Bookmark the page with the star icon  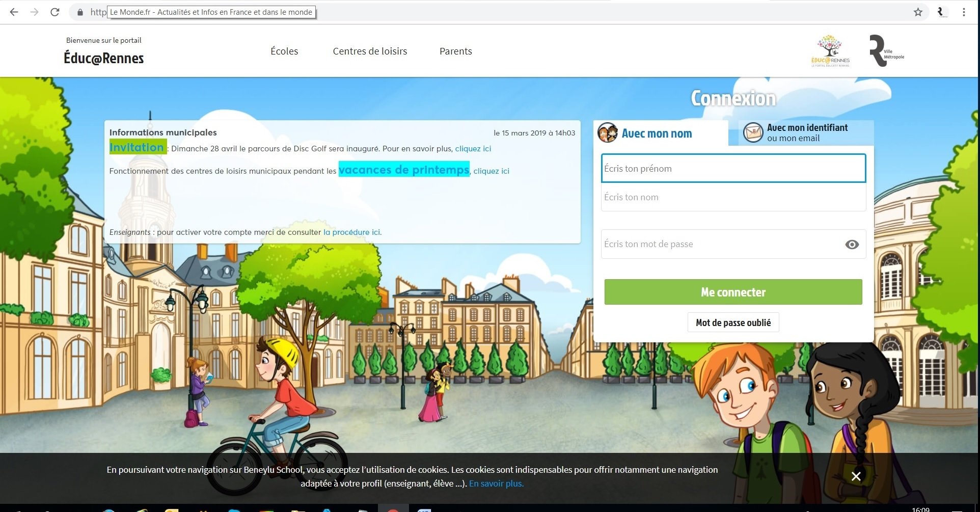918,12
